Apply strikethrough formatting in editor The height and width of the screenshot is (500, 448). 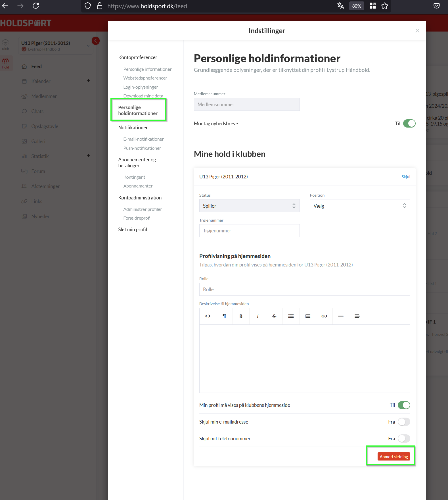[x=274, y=316]
